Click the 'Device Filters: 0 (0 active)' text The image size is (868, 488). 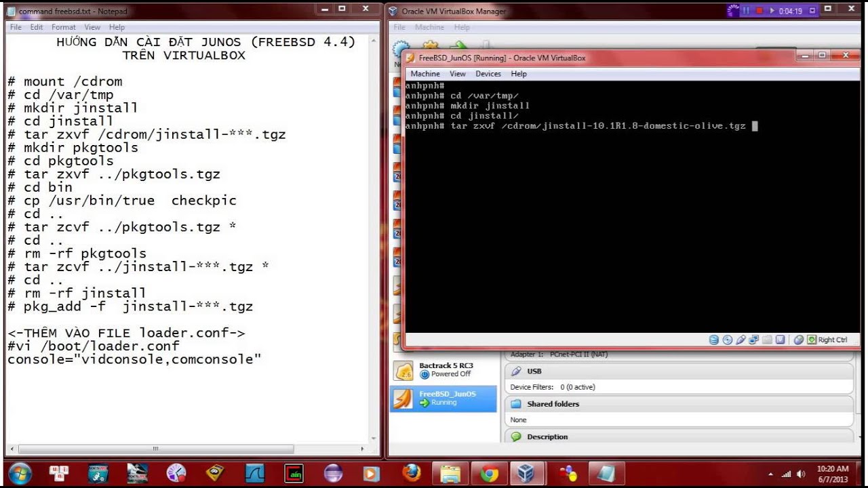[553, 387]
